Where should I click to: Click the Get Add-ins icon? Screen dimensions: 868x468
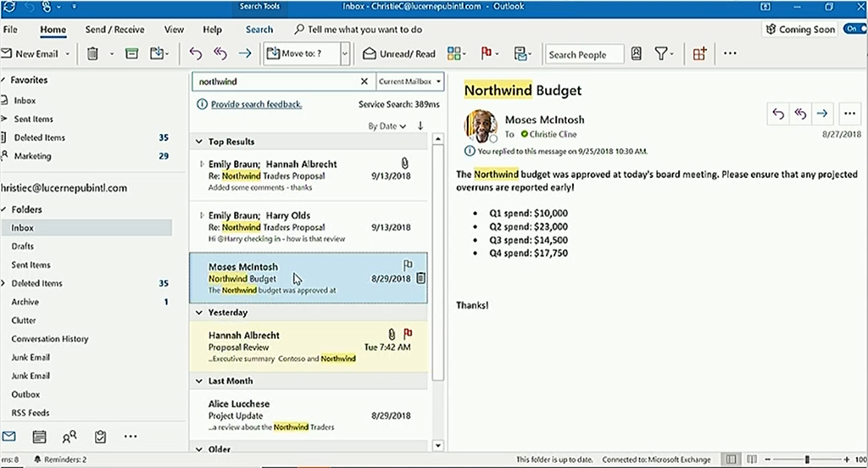point(699,53)
